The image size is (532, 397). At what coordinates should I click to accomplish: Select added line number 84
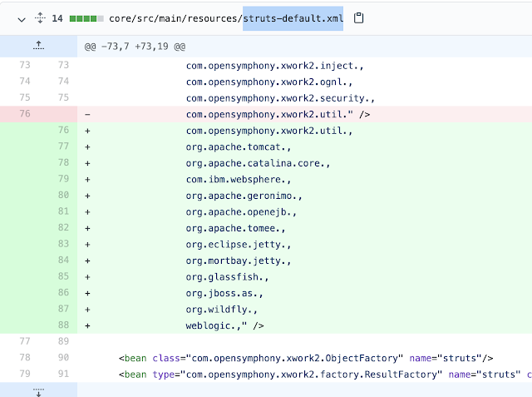pyautogui.click(x=63, y=261)
